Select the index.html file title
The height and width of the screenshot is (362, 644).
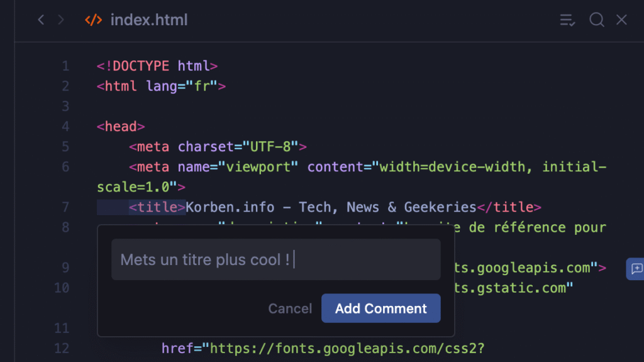pyautogui.click(x=149, y=20)
